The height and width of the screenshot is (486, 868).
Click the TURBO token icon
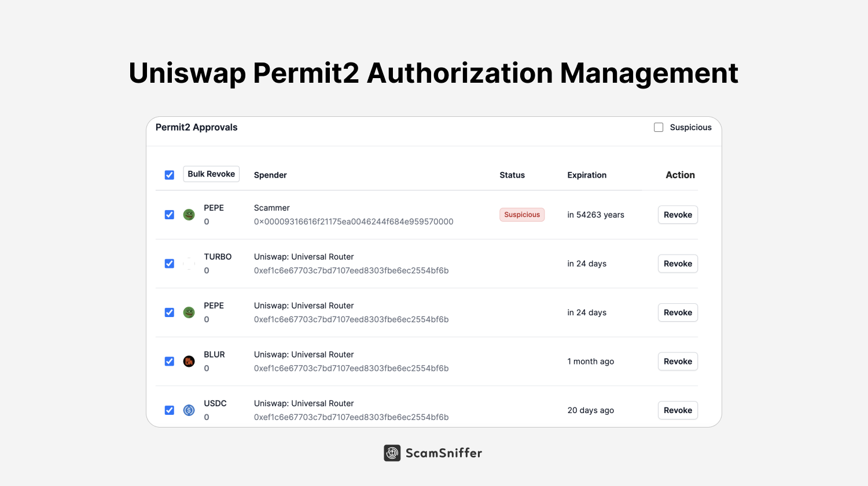[189, 263]
